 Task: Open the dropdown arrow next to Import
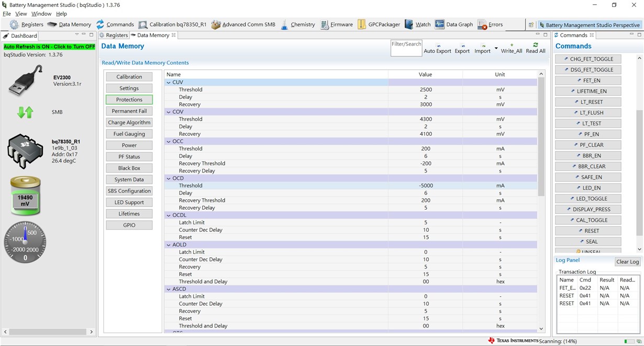coord(496,48)
